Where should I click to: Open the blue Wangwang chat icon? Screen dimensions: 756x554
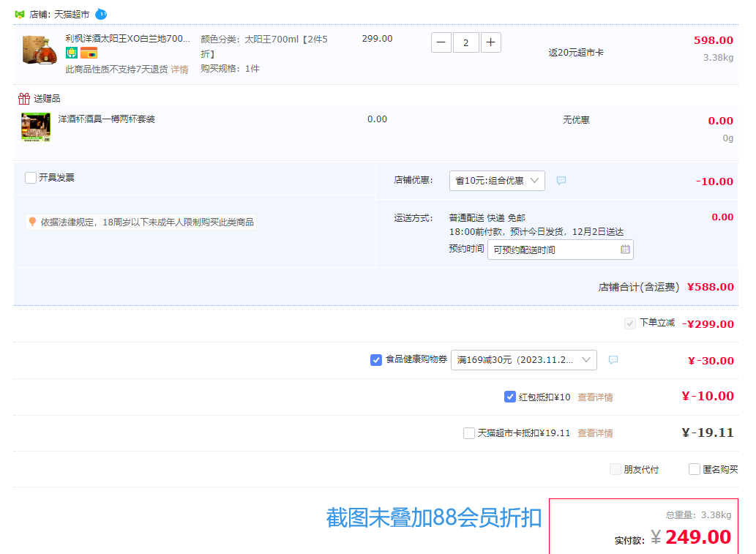101,15
